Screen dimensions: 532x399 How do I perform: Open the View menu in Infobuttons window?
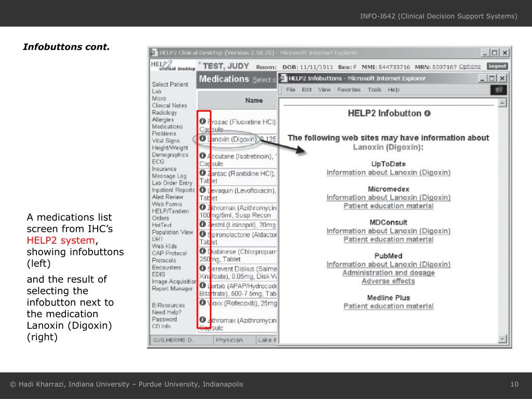pos(324,90)
